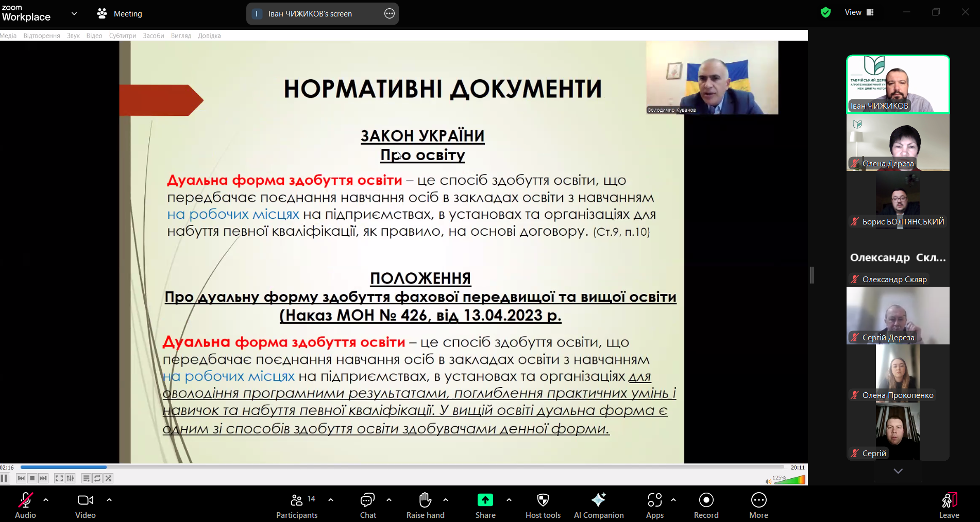The height and width of the screenshot is (522, 980).
Task: Seek along the VLC playback progress bar
Action: coord(402,467)
